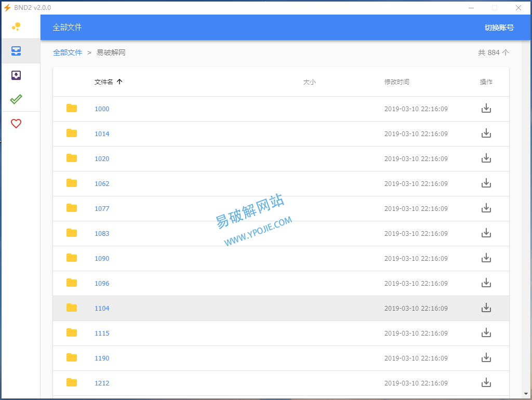532x400 pixels.
Task: Sort by file name column header
Action: pos(103,82)
